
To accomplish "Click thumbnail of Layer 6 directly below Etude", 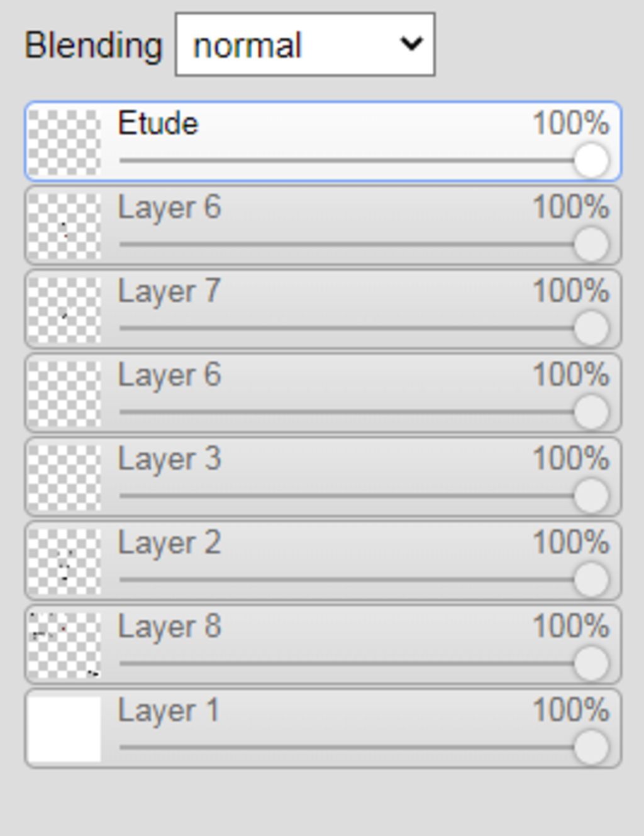I will [x=65, y=226].
